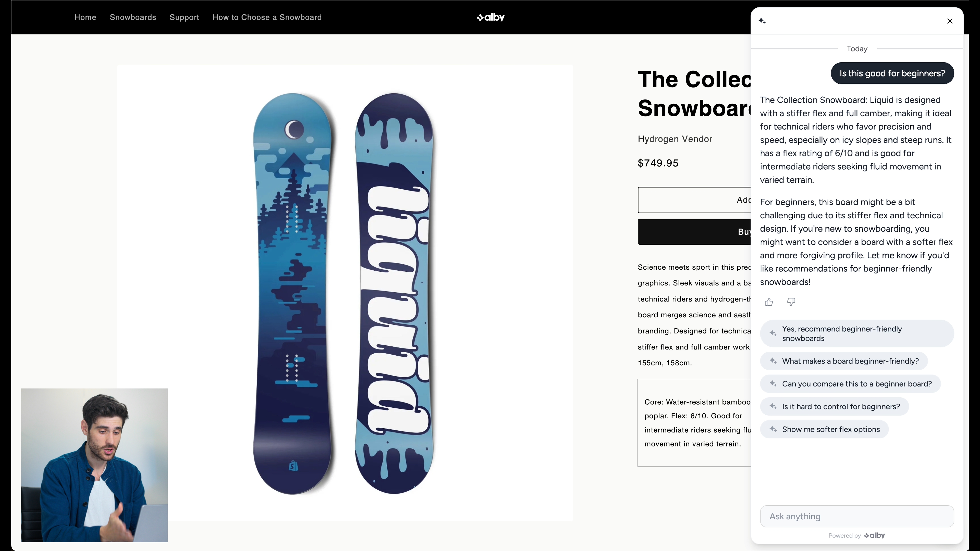Click sparkle icon beside beginner-friendly question
This screenshot has height=551, width=980.
(x=773, y=361)
